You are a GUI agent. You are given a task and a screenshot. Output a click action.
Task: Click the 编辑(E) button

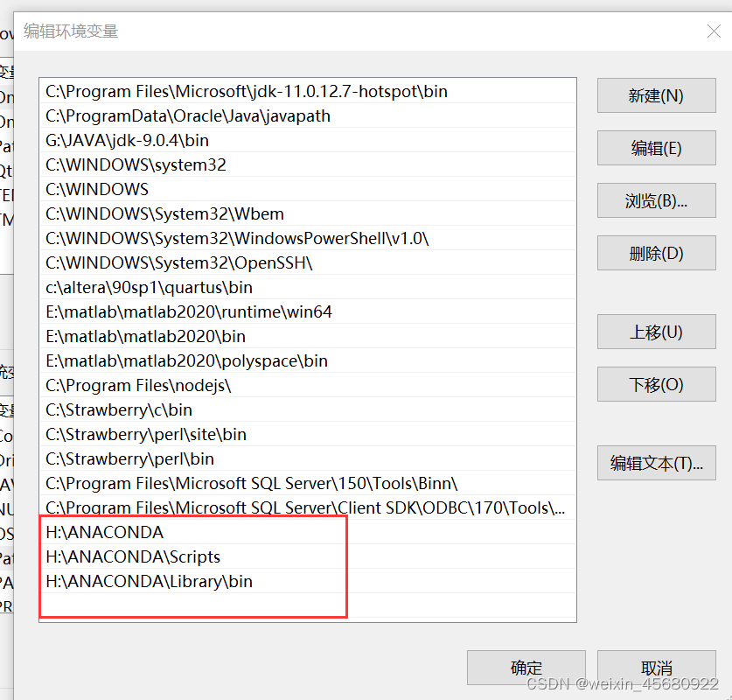657,148
